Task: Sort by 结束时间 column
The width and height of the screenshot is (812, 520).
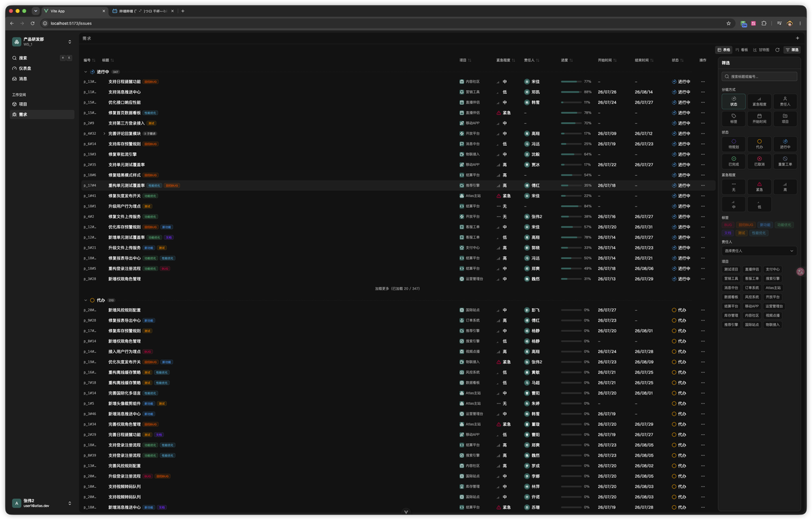Action: (644, 61)
